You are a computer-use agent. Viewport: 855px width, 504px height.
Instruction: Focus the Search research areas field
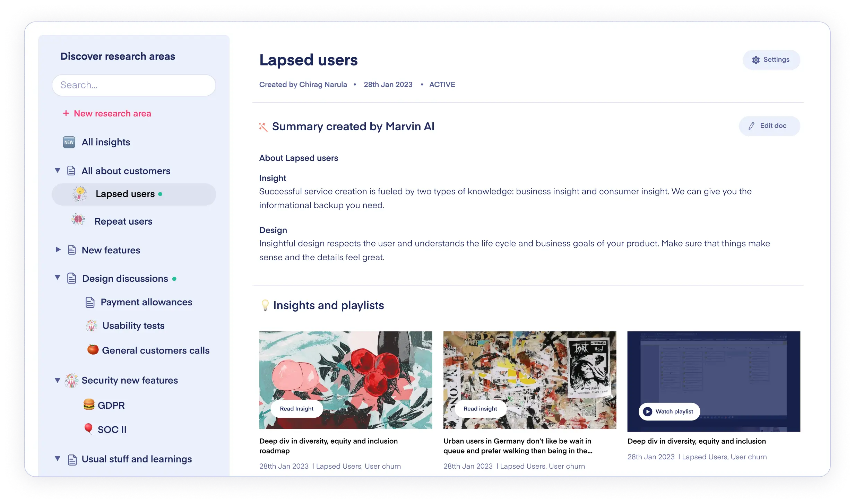[134, 85]
